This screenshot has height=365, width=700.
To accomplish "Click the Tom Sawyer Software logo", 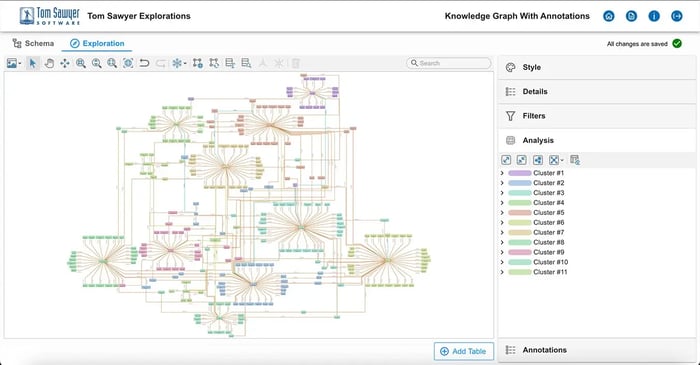I will 50,16.
